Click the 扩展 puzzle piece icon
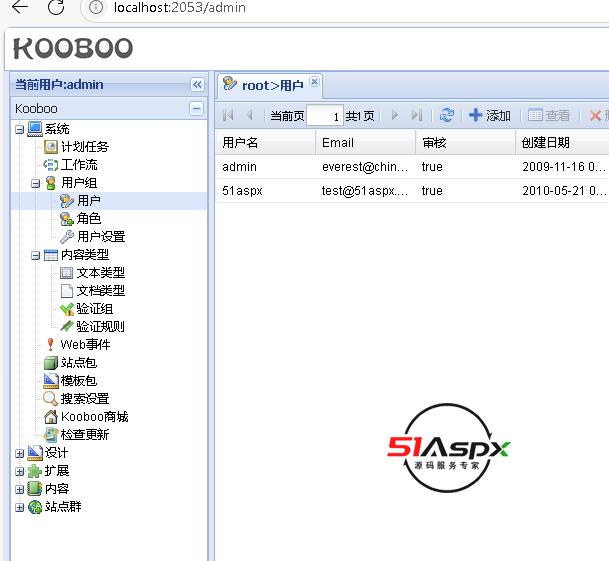Viewport: 609px width, 561px height. click(35, 471)
